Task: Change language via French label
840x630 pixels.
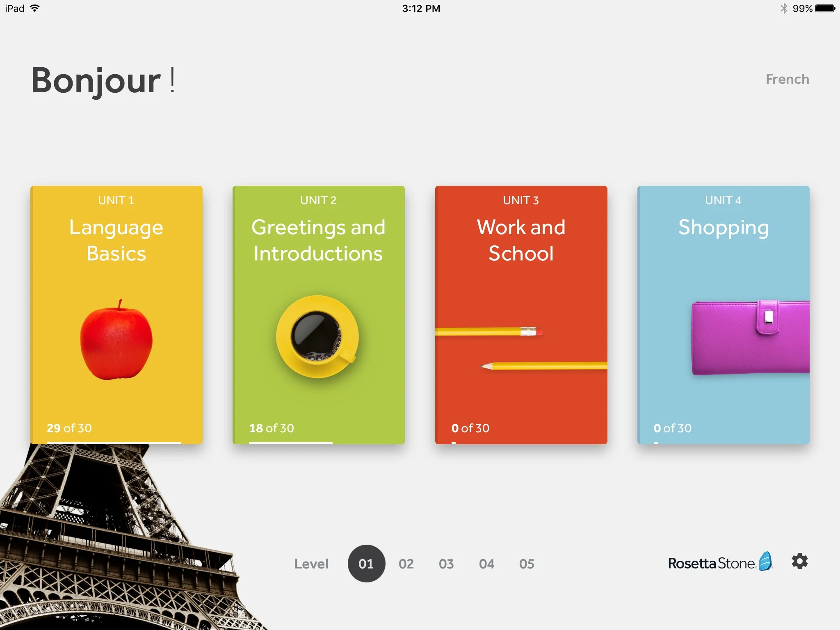Action: [x=787, y=79]
